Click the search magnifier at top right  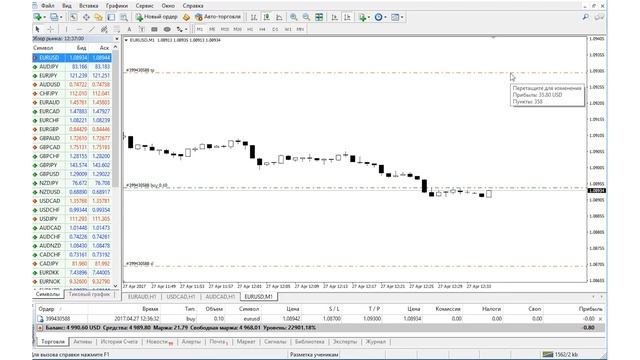pos(586,17)
